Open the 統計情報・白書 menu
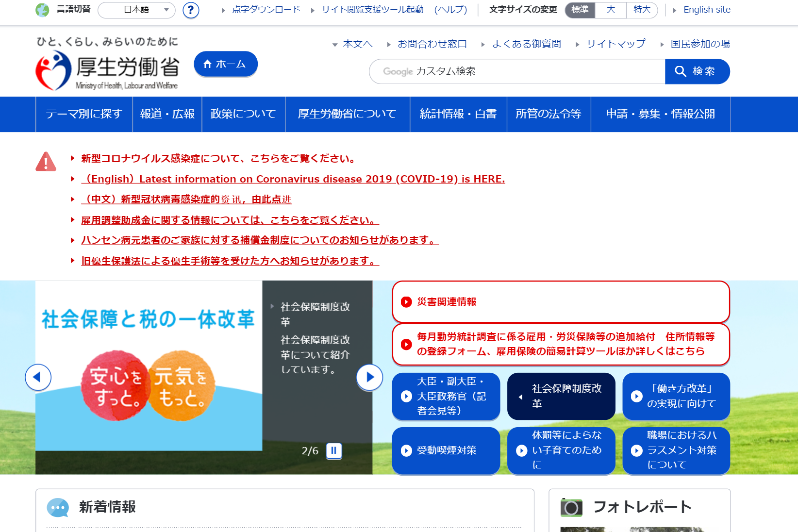The width and height of the screenshot is (798, 532). pyautogui.click(x=458, y=114)
